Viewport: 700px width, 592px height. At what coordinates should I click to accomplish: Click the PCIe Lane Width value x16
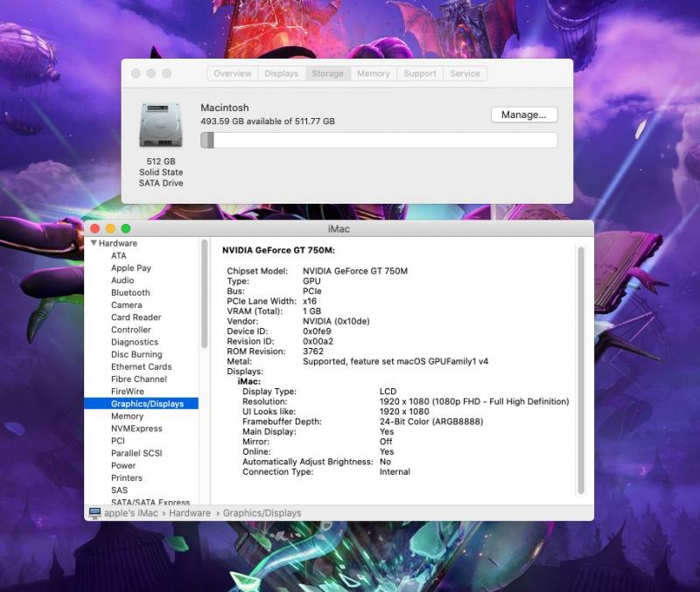(310, 301)
